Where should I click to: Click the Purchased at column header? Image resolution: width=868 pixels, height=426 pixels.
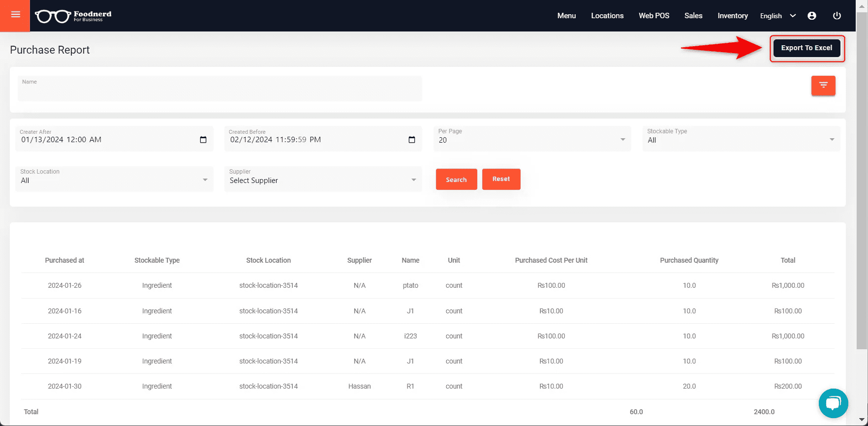(64, 260)
